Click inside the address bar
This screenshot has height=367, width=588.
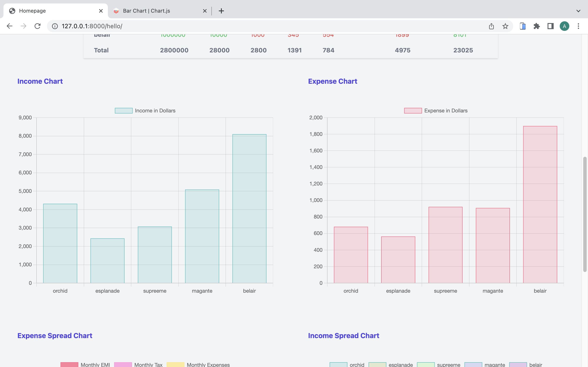pyautogui.click(x=170, y=26)
